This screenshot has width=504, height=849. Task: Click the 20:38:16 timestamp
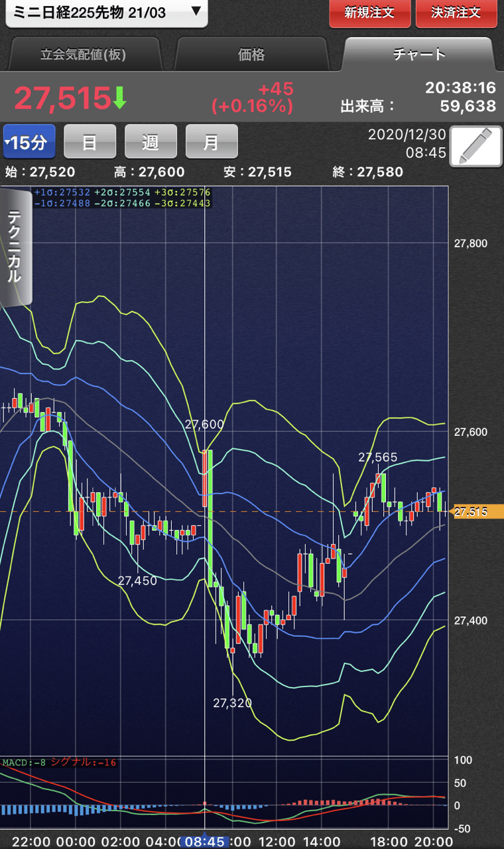460,88
